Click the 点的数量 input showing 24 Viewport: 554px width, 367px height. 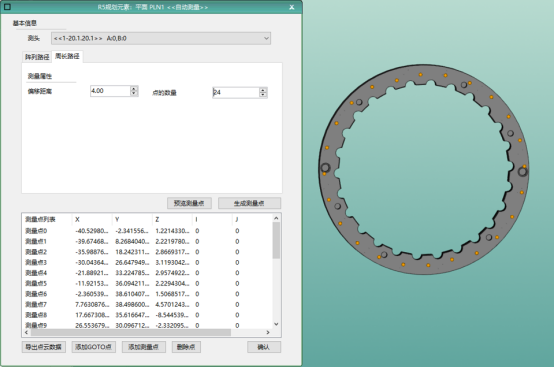click(236, 92)
